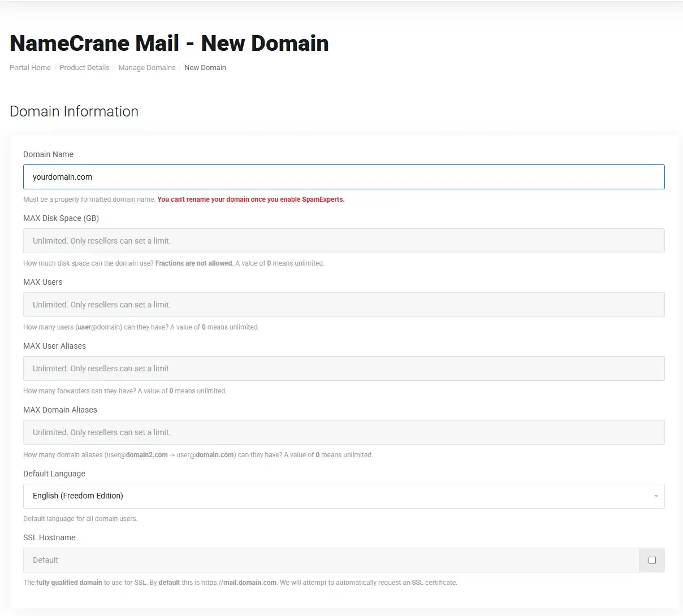Click the dropdown arrow on the language selector

[656, 496]
